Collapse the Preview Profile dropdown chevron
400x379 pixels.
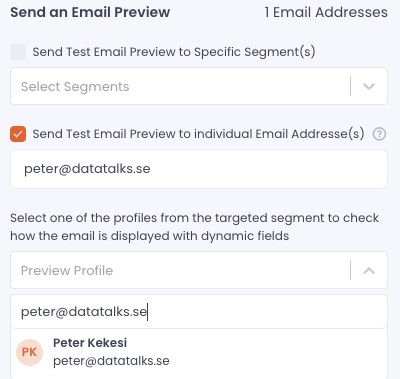click(369, 271)
